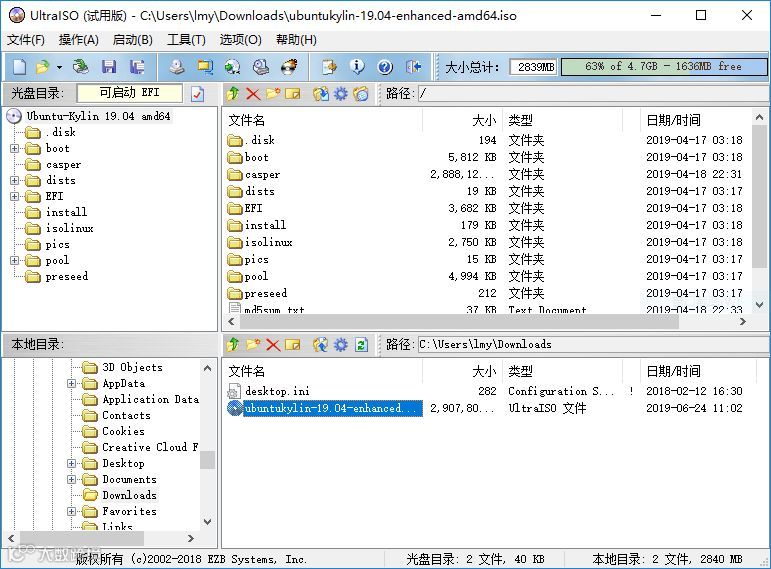The image size is (771, 569).
Task: Click the 可启动 EFI boot type field
Action: click(x=129, y=93)
